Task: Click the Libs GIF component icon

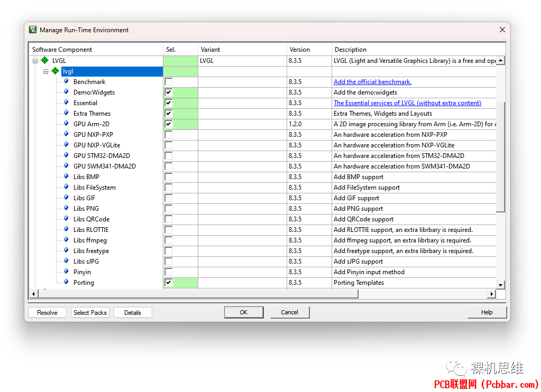Action: (66, 198)
